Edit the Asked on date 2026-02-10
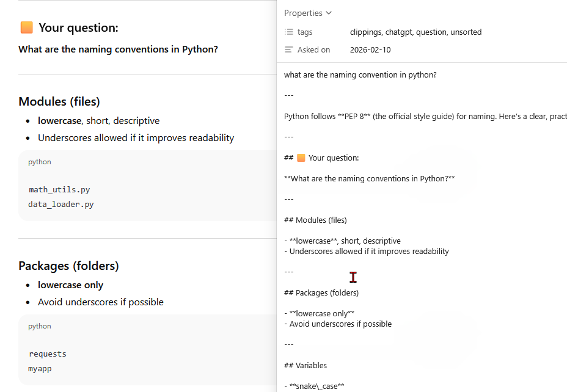The width and height of the screenshot is (567, 392). tap(370, 49)
